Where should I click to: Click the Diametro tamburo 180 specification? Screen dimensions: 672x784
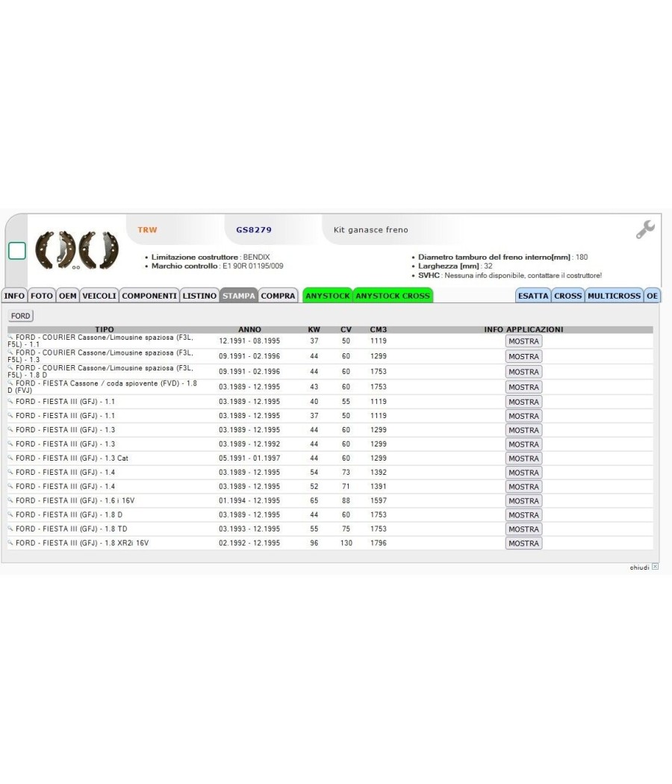click(x=503, y=257)
